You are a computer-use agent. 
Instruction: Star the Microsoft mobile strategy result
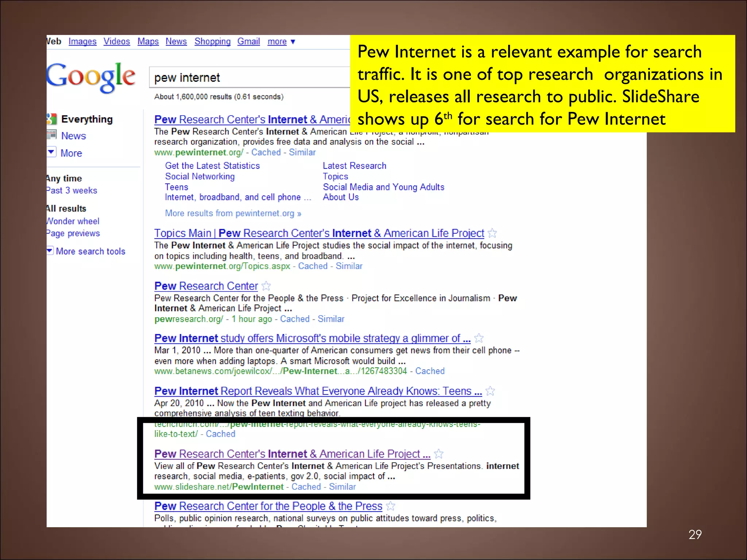point(479,338)
